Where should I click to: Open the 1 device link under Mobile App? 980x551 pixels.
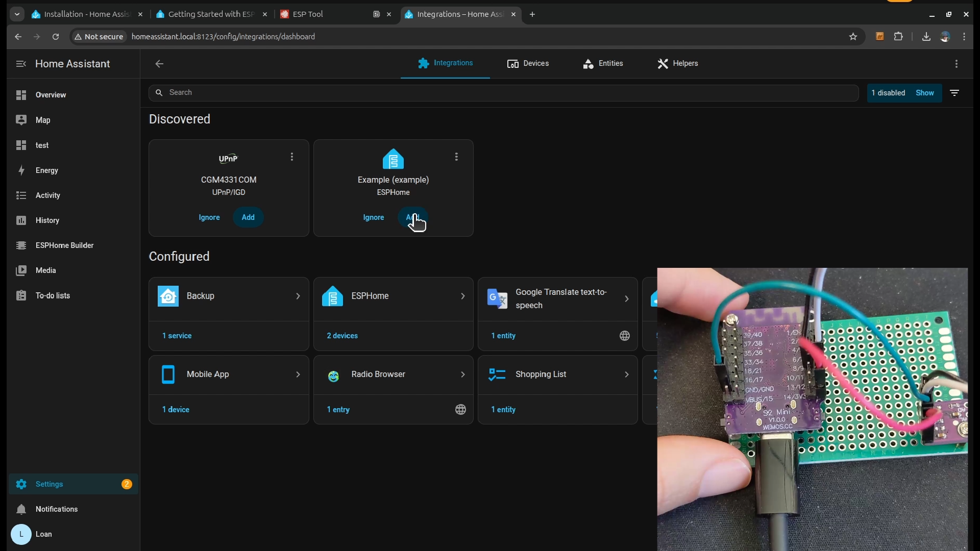point(176,410)
